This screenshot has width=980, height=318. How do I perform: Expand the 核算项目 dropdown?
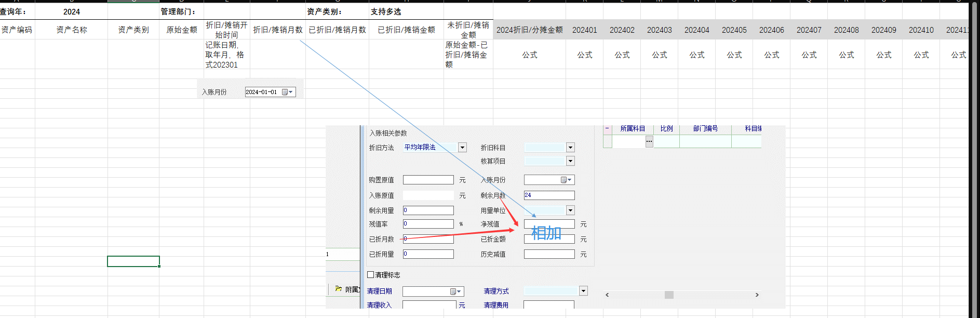570,161
